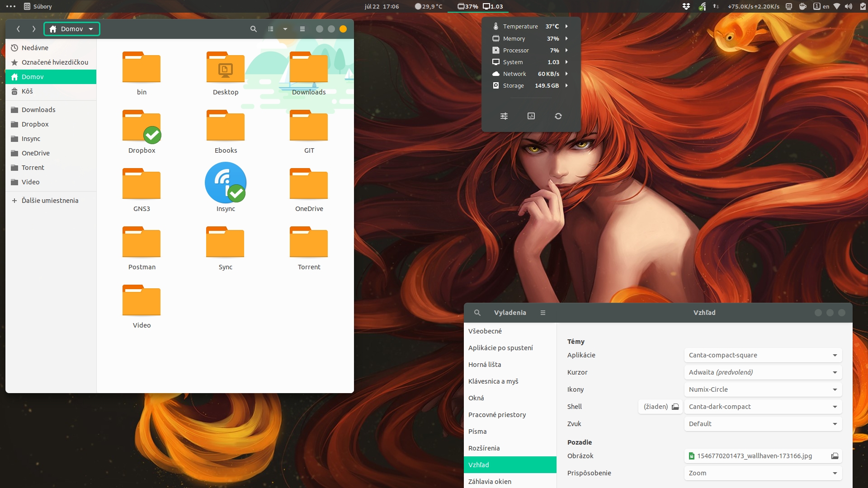Open the Domov path dropdown
Image resolution: width=868 pixels, height=488 pixels.
click(x=72, y=29)
